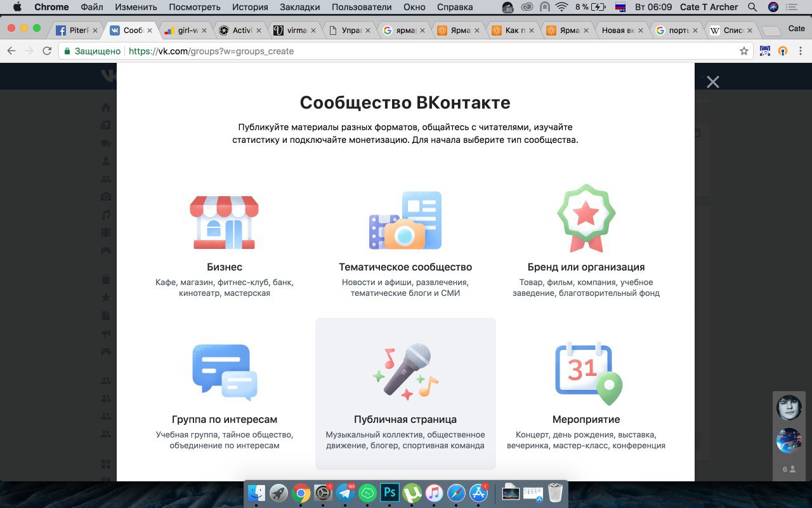The image size is (812, 508).
Task: Switch to the Activi tab
Action: (239, 30)
